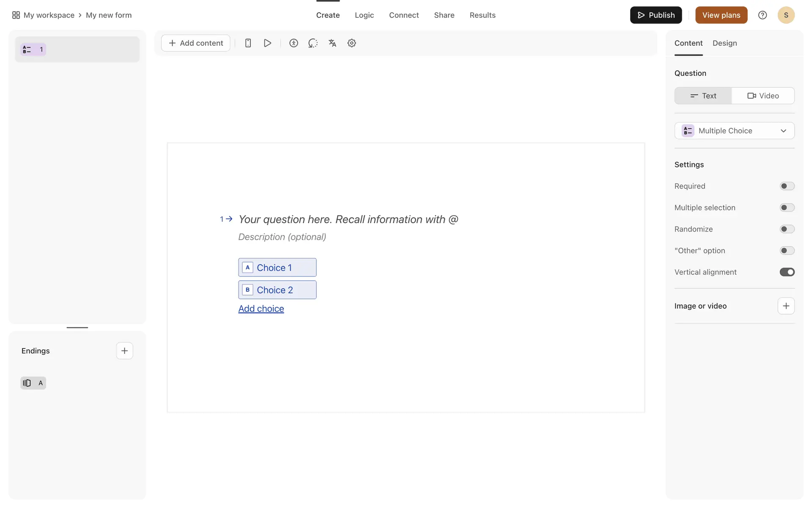Open the Design panel tab
Viewport: 812px width, 508px height.
pyautogui.click(x=724, y=43)
